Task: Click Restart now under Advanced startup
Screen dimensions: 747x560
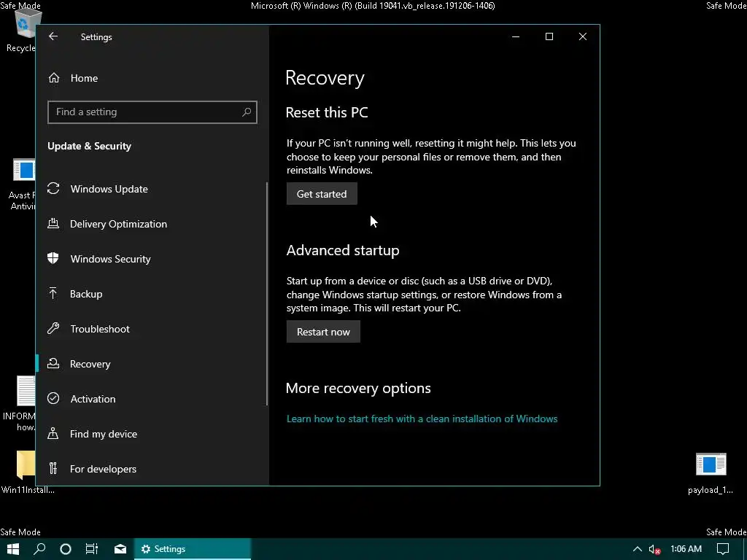Action: click(x=323, y=332)
